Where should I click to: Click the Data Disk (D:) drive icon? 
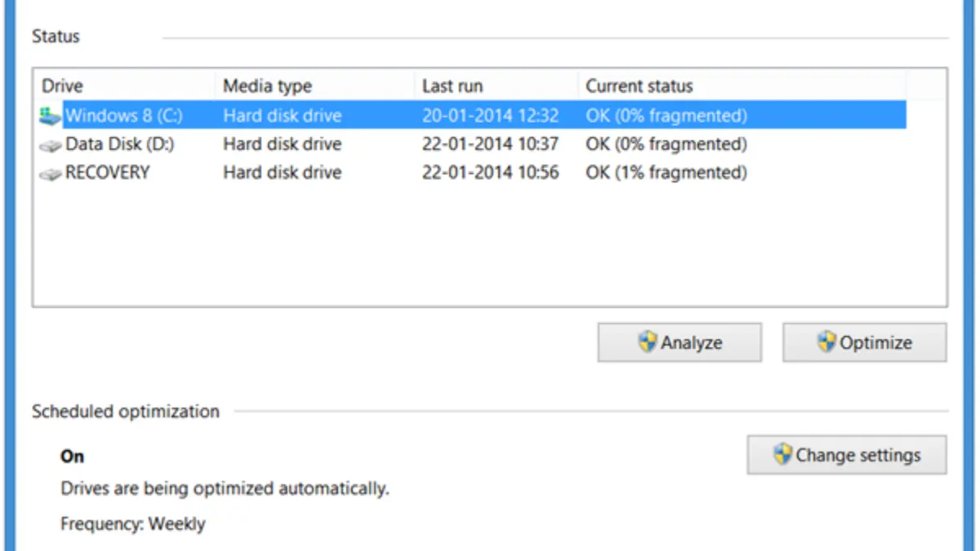(50, 145)
